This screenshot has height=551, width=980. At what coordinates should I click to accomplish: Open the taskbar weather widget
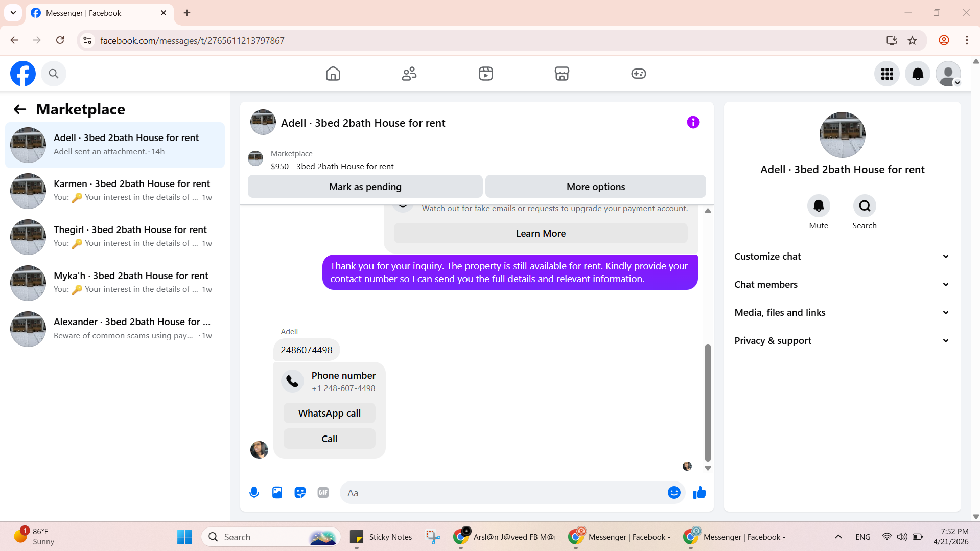tap(34, 537)
